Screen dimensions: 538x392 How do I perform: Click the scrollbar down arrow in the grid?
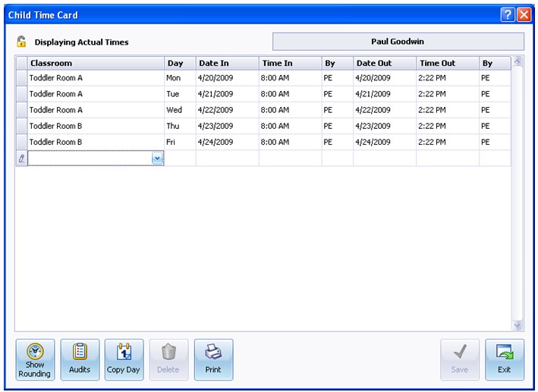pos(518,325)
